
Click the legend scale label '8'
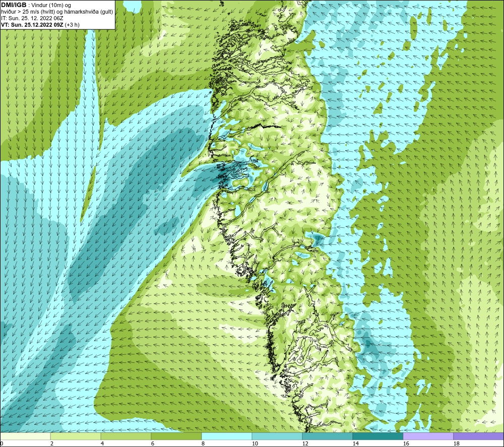(203, 443)
